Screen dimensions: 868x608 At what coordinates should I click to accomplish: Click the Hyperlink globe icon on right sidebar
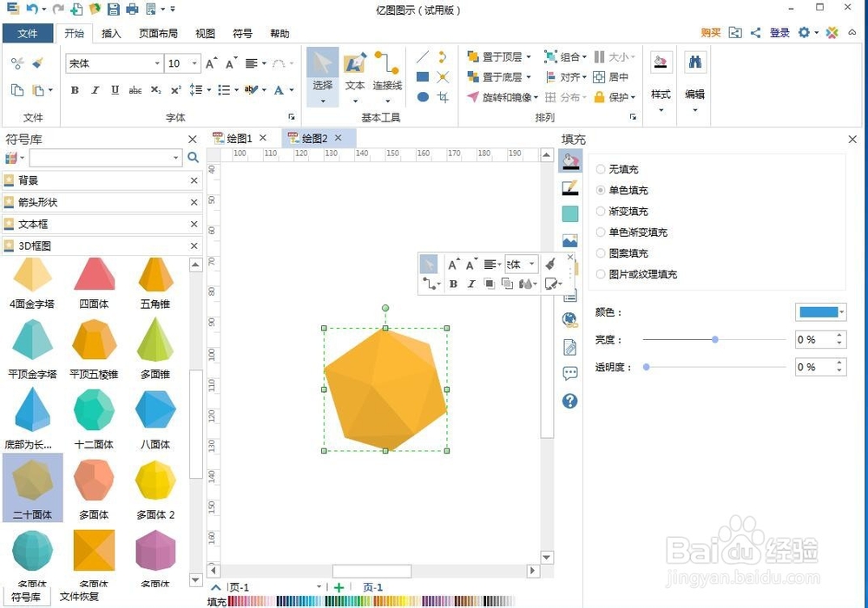pos(570,320)
